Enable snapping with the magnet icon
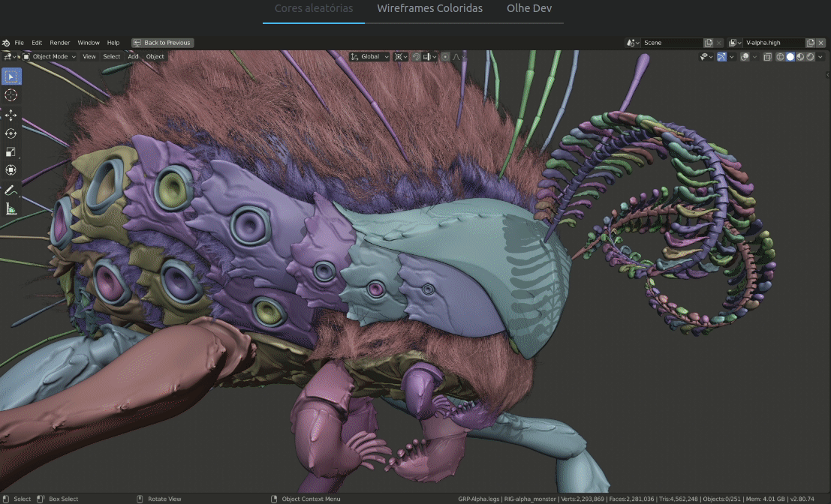Screen dimensions: 831x504 coord(416,56)
